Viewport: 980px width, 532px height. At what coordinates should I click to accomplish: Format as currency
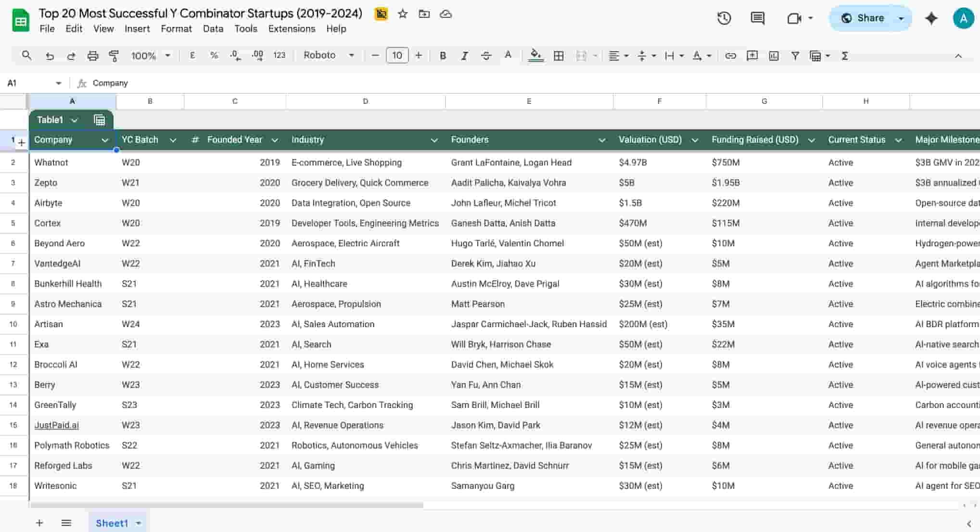point(192,55)
